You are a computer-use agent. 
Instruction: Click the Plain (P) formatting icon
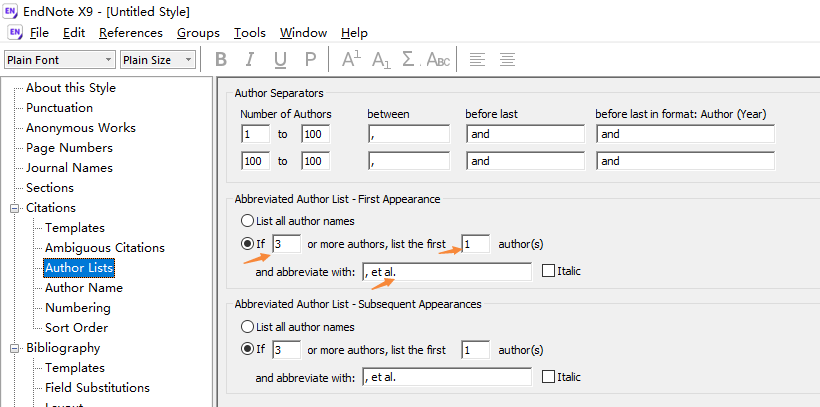[311, 60]
